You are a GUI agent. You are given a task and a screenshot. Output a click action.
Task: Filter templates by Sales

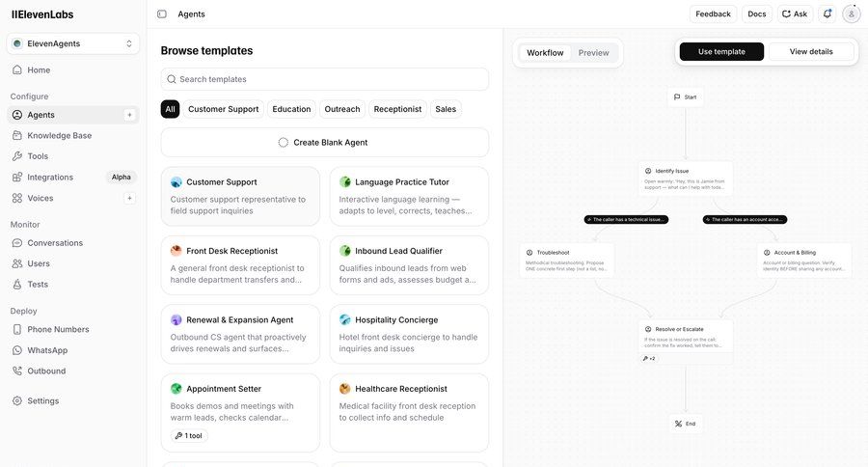[446, 109]
